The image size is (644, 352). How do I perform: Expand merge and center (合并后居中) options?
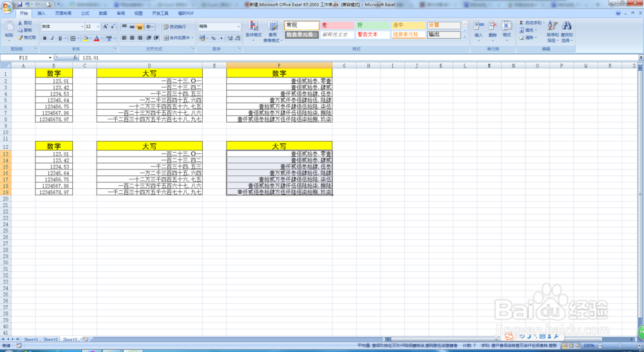click(x=192, y=38)
